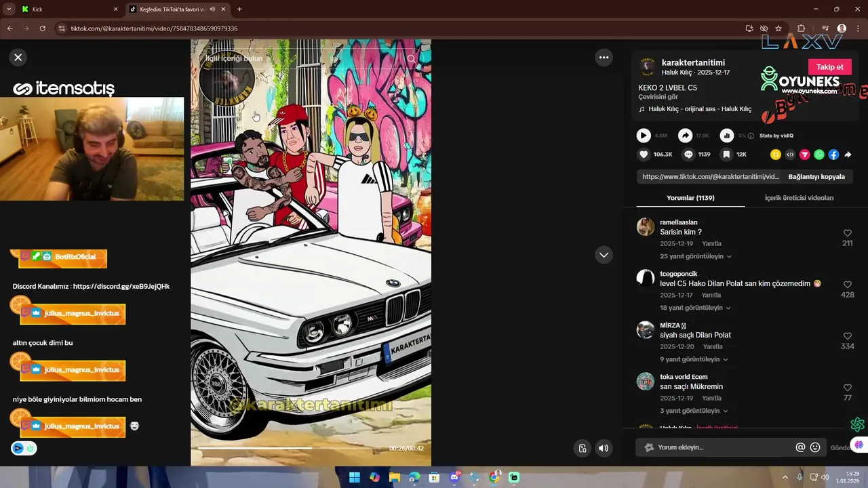Open the tab search dropdown arrow
The image size is (868, 488).
(9, 9)
